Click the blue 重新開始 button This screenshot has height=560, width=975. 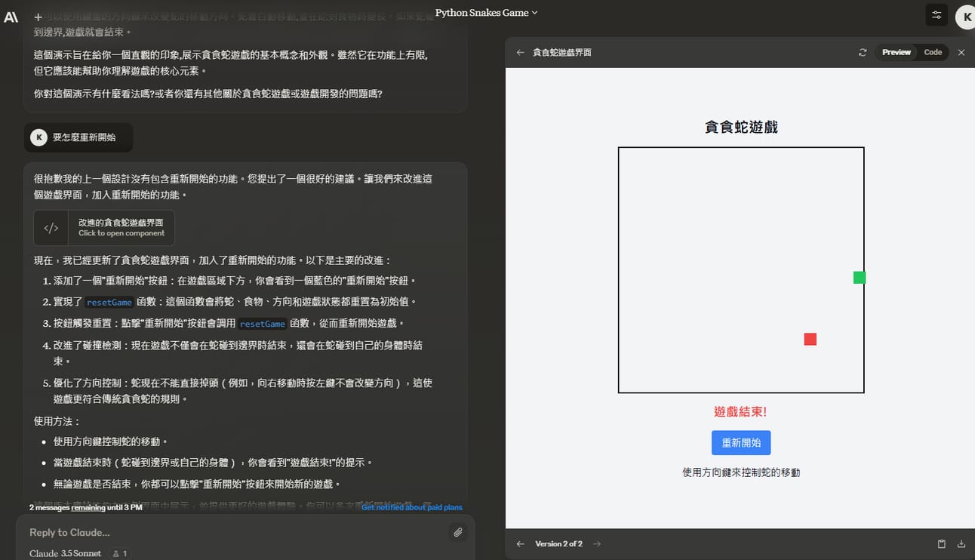pos(740,443)
